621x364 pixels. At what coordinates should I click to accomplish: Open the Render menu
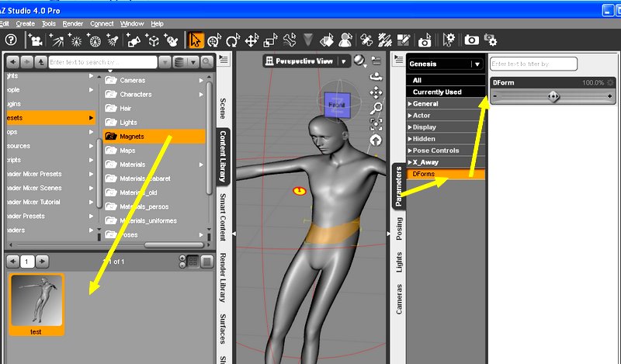click(73, 24)
